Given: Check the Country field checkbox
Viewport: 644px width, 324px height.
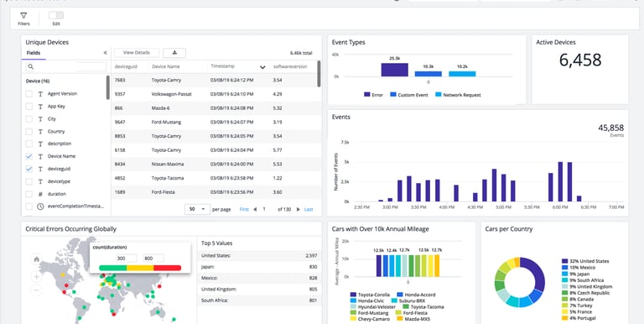Looking at the screenshot, I should pos(29,132).
